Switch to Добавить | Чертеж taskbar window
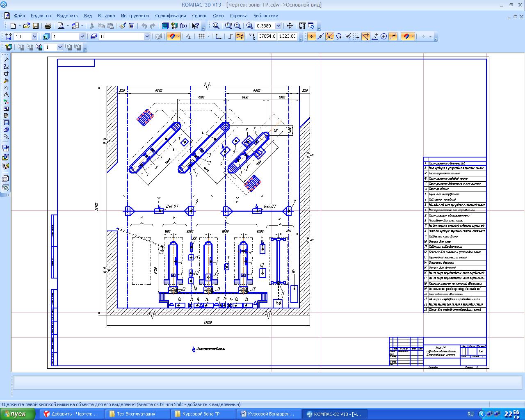Image resolution: width=525 pixels, height=420 pixels. click(x=72, y=414)
